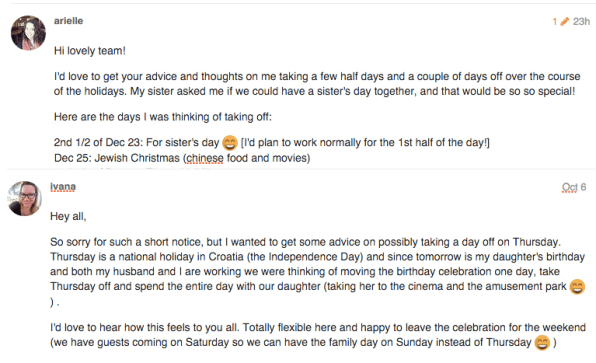
Task: Click the emoji after amusement park
Action: [x=577, y=287]
